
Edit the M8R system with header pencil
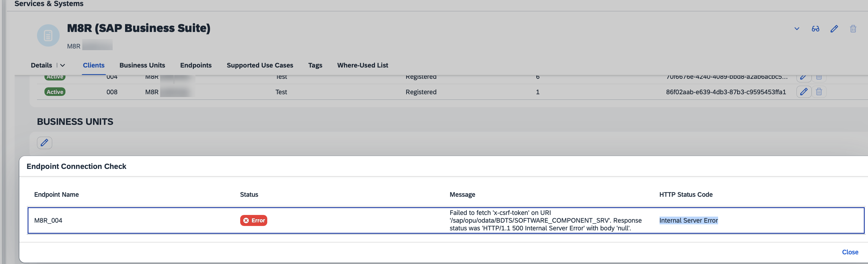[x=834, y=29]
